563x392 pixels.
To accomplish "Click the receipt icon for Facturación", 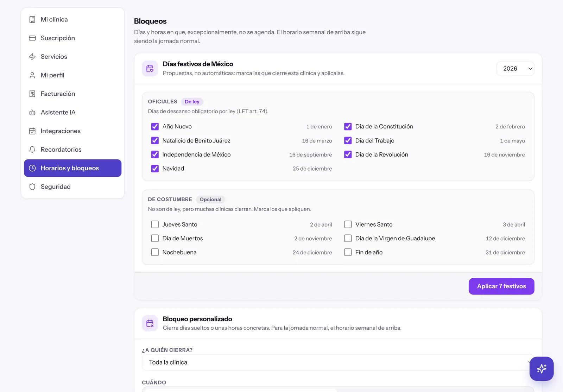I will (32, 94).
